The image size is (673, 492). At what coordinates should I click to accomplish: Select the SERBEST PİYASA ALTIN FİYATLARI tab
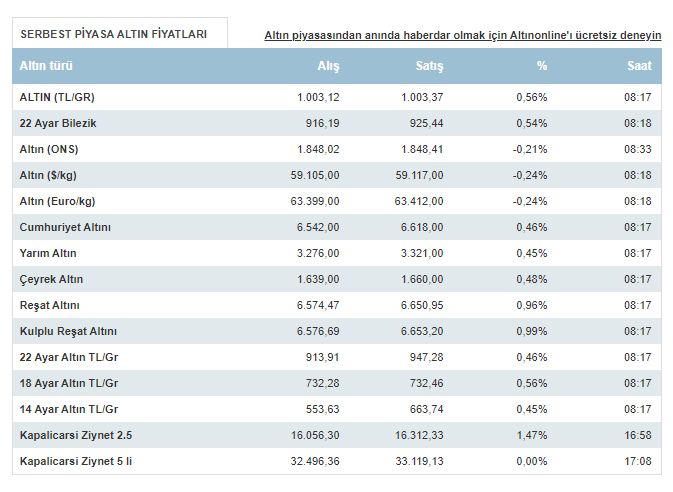120,33
